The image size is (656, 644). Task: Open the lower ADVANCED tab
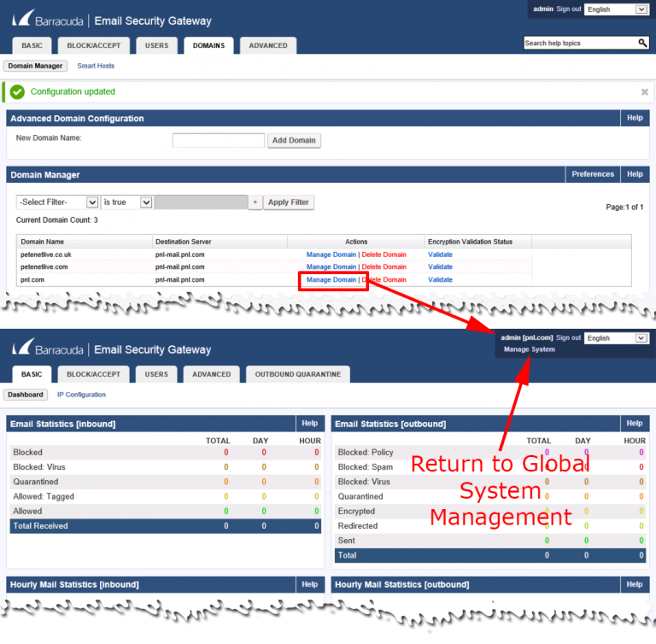pyautogui.click(x=211, y=374)
